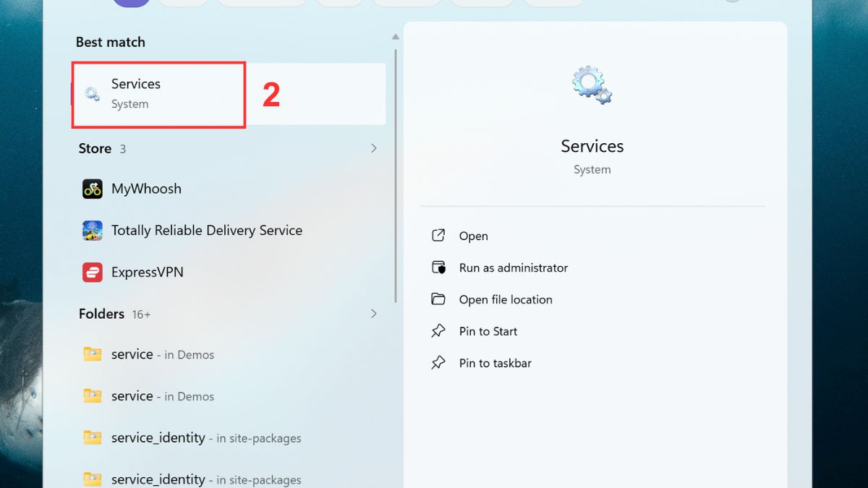Click the pin icon beside Pin to taskbar
The width and height of the screenshot is (868, 488).
pyautogui.click(x=438, y=363)
